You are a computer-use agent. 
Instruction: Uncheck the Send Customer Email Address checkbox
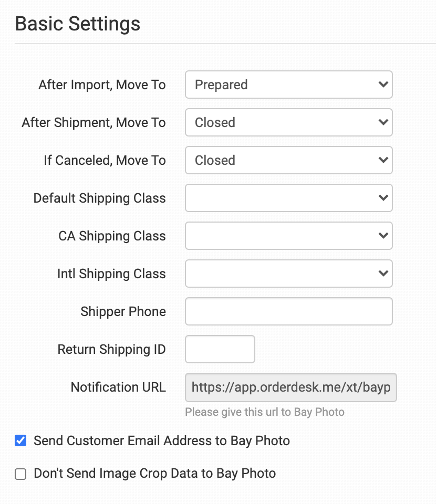tap(20, 440)
